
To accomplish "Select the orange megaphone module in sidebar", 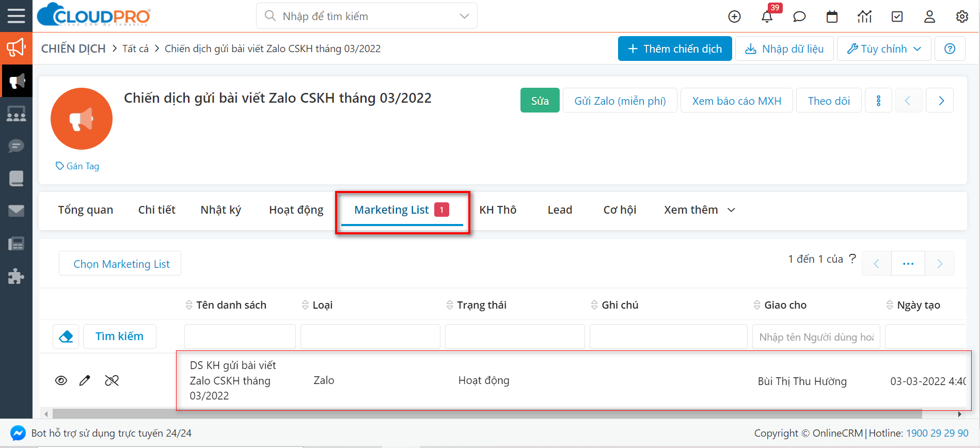I will [16, 48].
